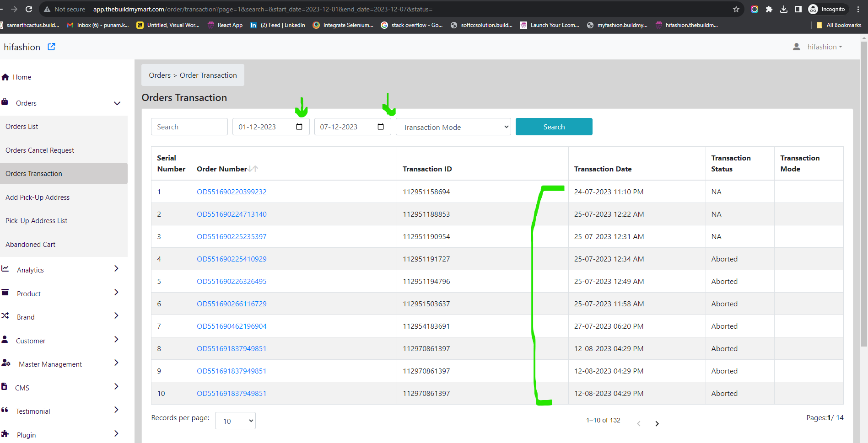Open Orders List menu item

64,127
